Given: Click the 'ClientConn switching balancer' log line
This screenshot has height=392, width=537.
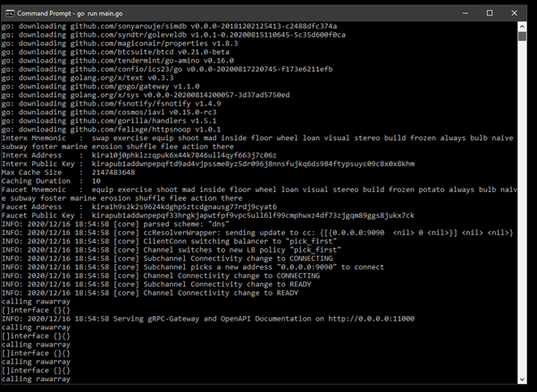Looking at the screenshot, I should pyautogui.click(x=169, y=241).
